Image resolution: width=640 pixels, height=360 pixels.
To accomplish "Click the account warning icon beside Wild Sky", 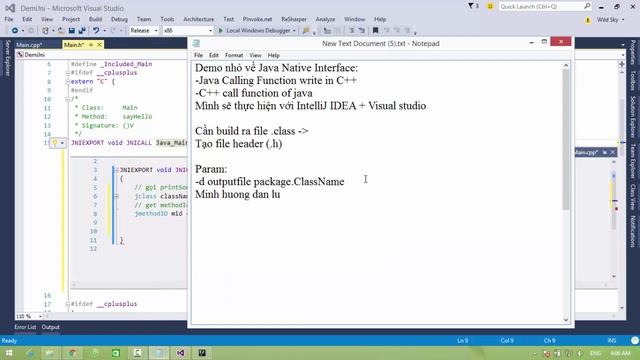I will [588, 20].
